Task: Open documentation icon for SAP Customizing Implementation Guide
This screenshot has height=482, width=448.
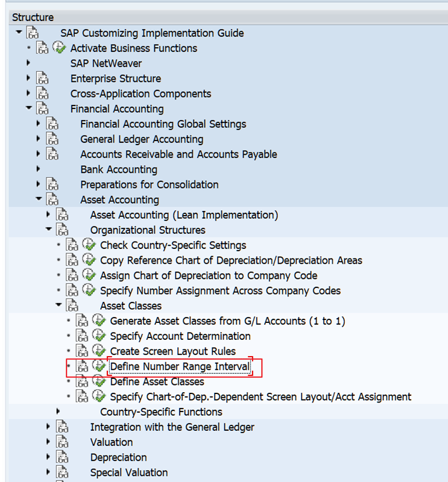Action: click(33, 33)
